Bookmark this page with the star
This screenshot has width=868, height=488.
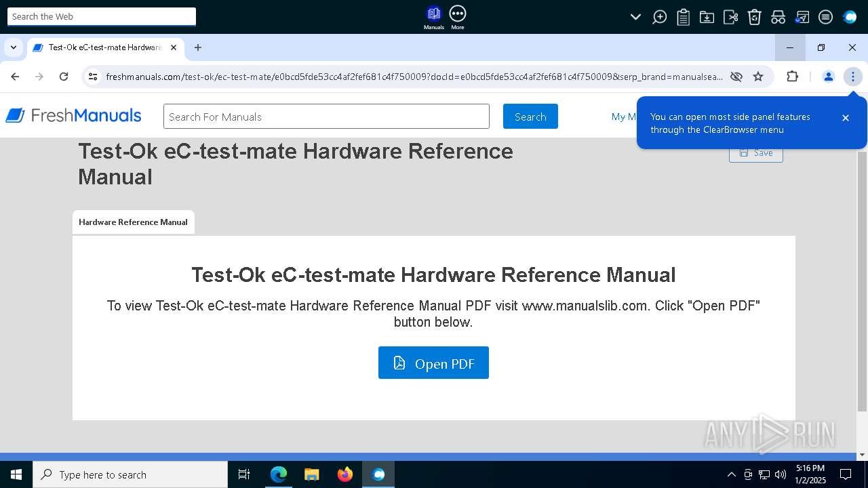click(x=758, y=77)
